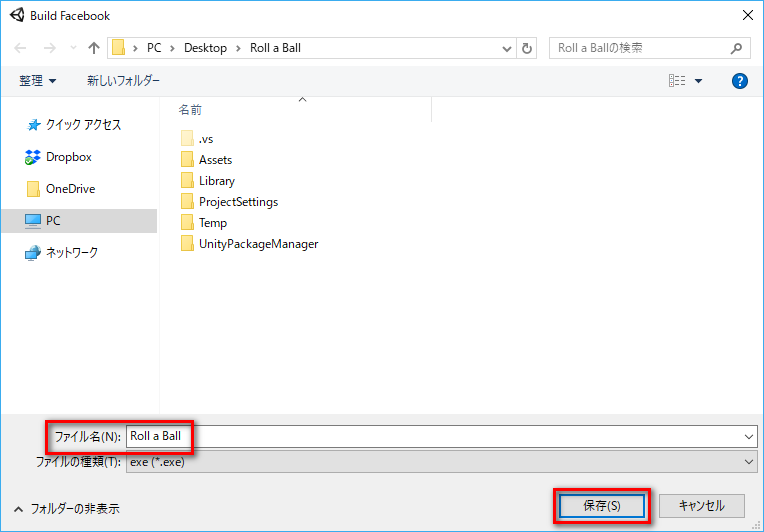Open the file name history dropdown
The height and width of the screenshot is (532, 764).
pos(749,436)
